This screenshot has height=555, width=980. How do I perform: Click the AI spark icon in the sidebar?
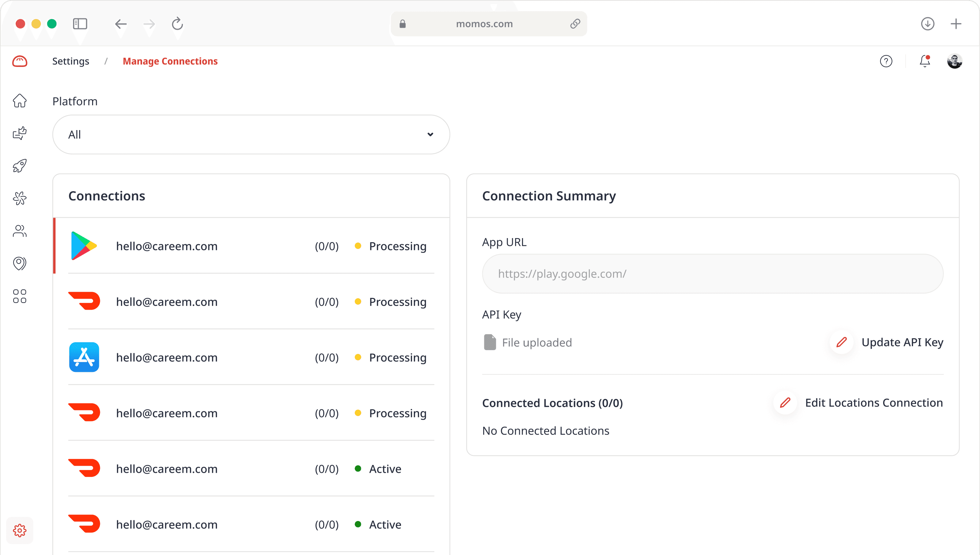click(19, 198)
